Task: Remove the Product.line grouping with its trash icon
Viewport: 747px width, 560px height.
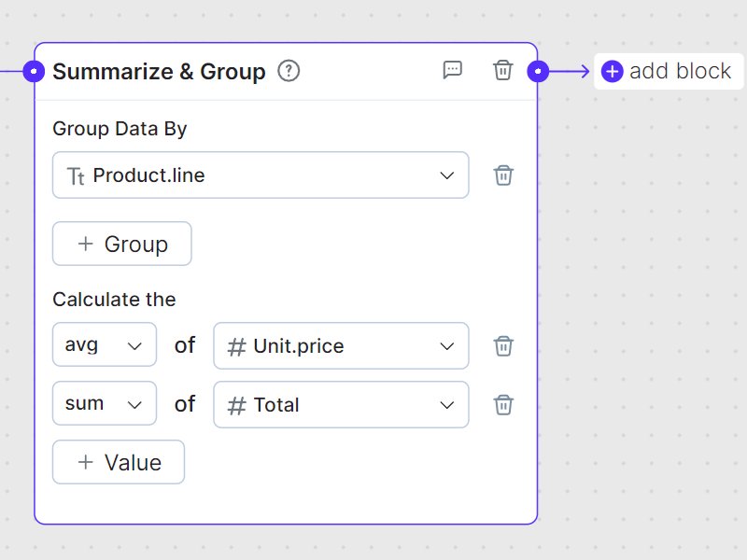Action: click(x=503, y=175)
